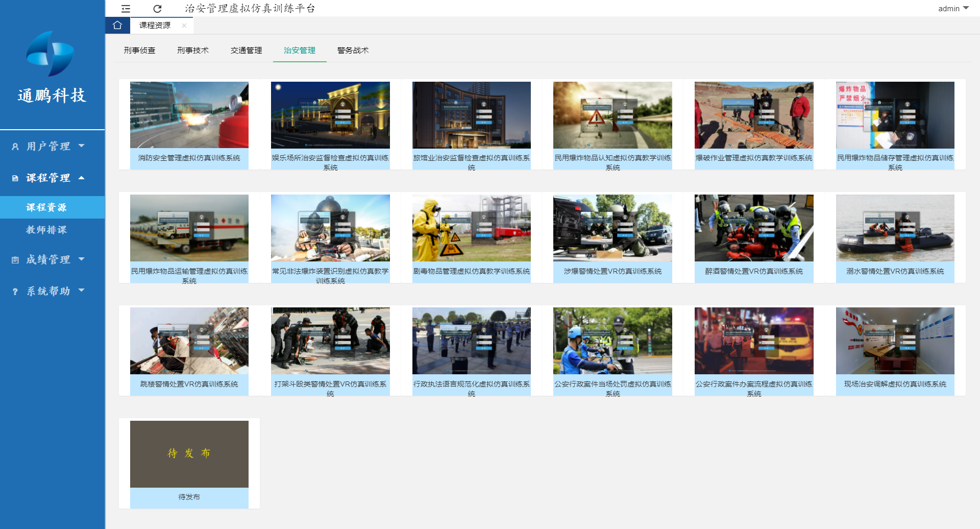Click the 待发布 placeholder thumbnail
This screenshot has width=980, height=529.
[189, 454]
